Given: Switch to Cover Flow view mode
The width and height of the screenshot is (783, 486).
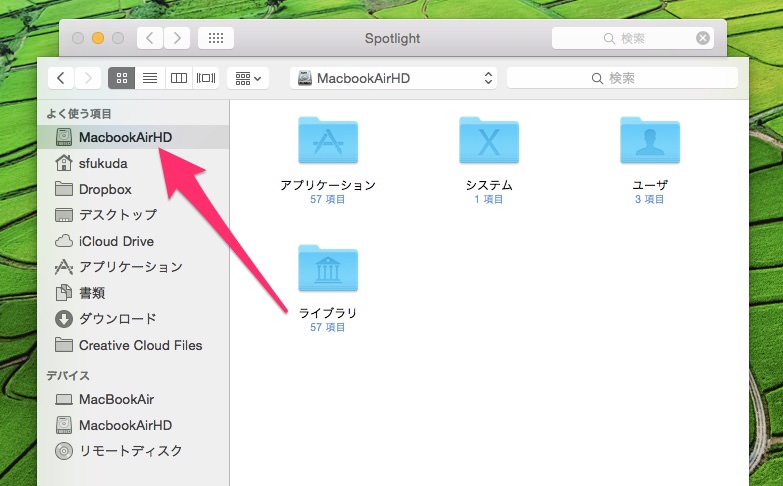Looking at the screenshot, I should pyautogui.click(x=206, y=78).
